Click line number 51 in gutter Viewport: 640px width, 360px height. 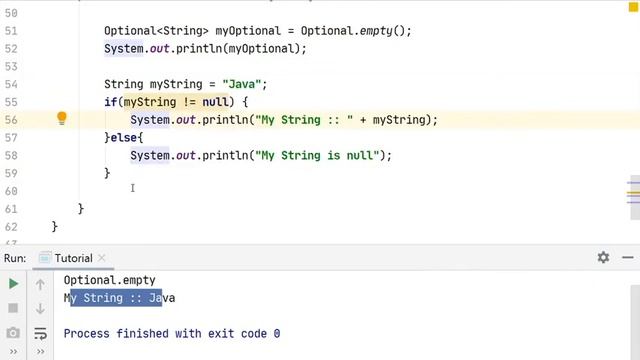point(11,31)
